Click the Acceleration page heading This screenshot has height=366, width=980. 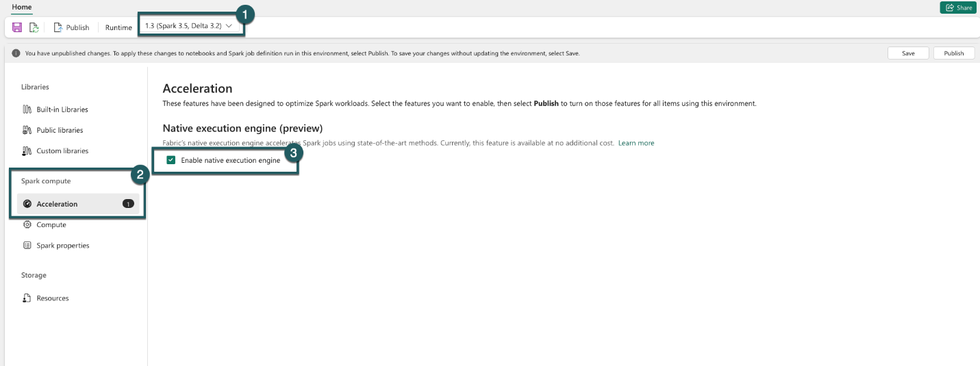pyautogui.click(x=197, y=88)
